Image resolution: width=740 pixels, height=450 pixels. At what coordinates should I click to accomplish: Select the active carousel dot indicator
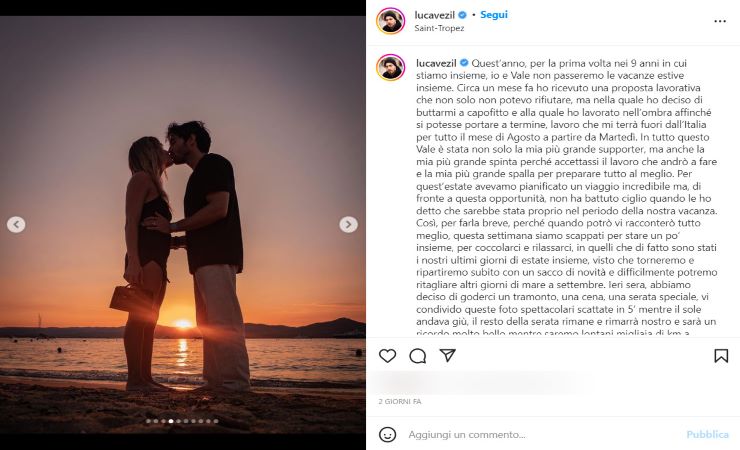coord(171,421)
